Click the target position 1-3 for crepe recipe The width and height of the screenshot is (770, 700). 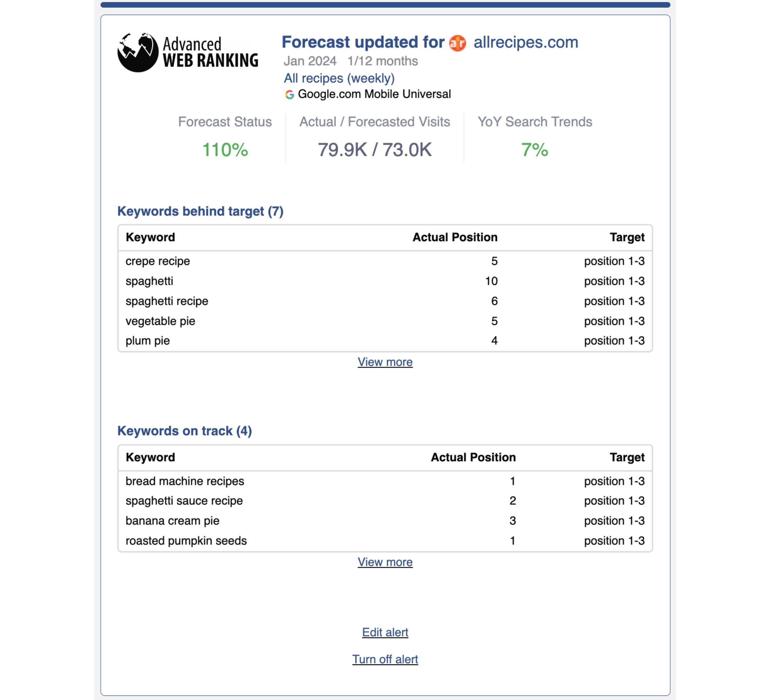coord(614,261)
